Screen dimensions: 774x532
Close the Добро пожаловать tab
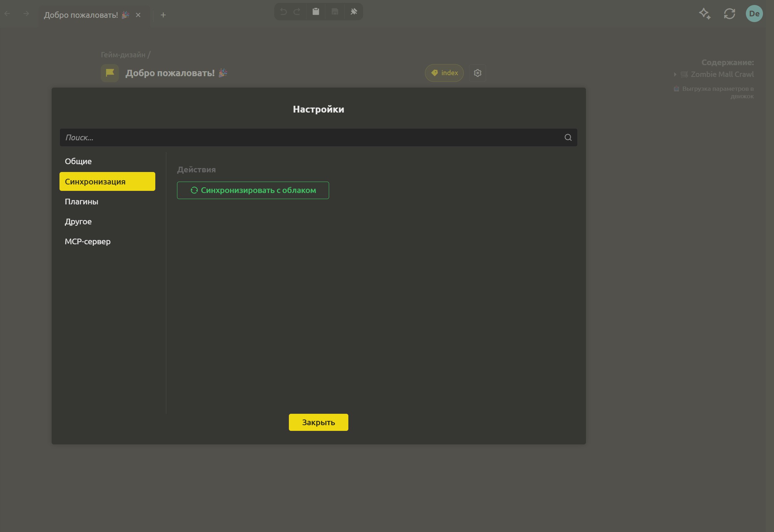click(x=138, y=15)
